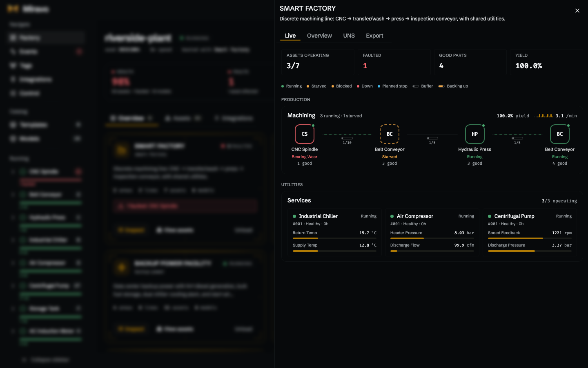Click the Yield 100.0% card
The width and height of the screenshot is (588, 368).
pos(547,62)
